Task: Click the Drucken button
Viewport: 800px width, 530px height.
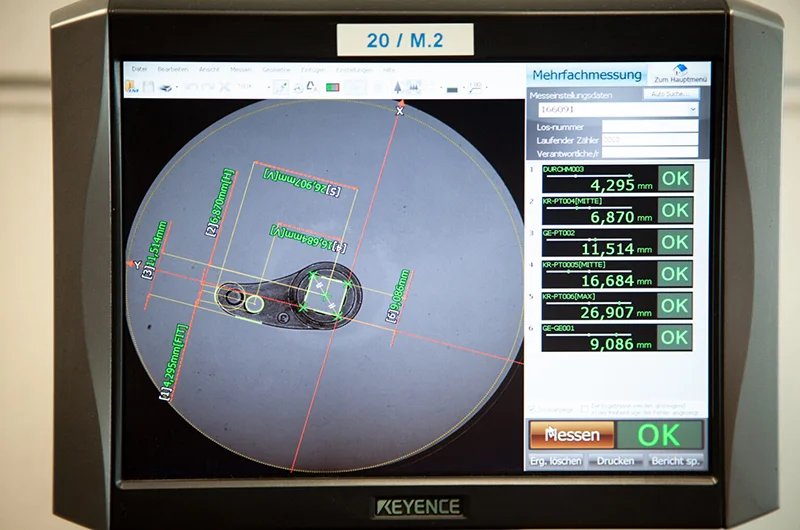Action: 615,461
